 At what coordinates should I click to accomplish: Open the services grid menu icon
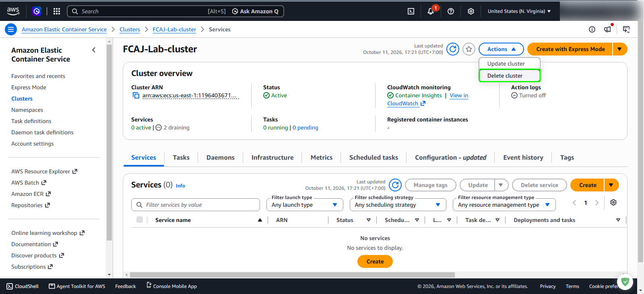click(x=57, y=11)
